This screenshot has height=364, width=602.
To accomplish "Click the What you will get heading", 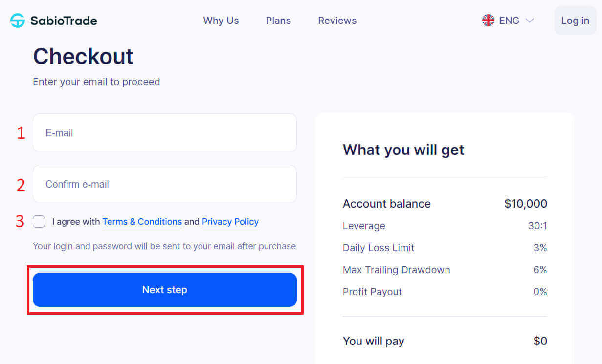I will pos(403,150).
